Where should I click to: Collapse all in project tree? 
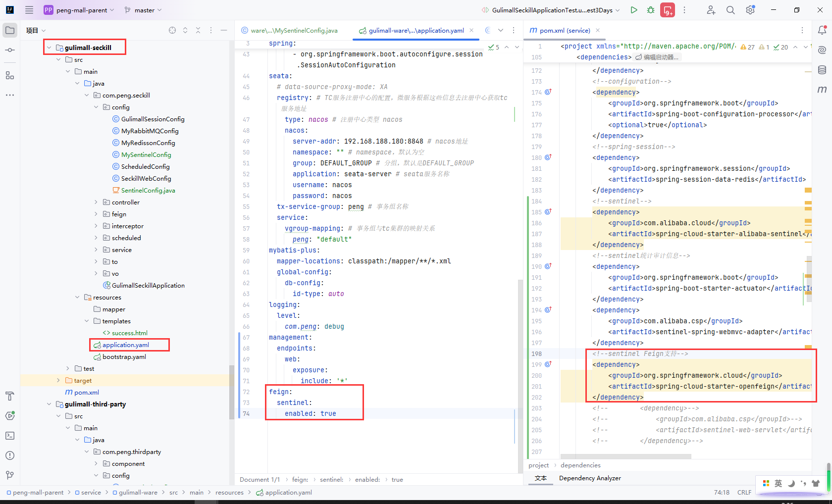pyautogui.click(x=198, y=30)
